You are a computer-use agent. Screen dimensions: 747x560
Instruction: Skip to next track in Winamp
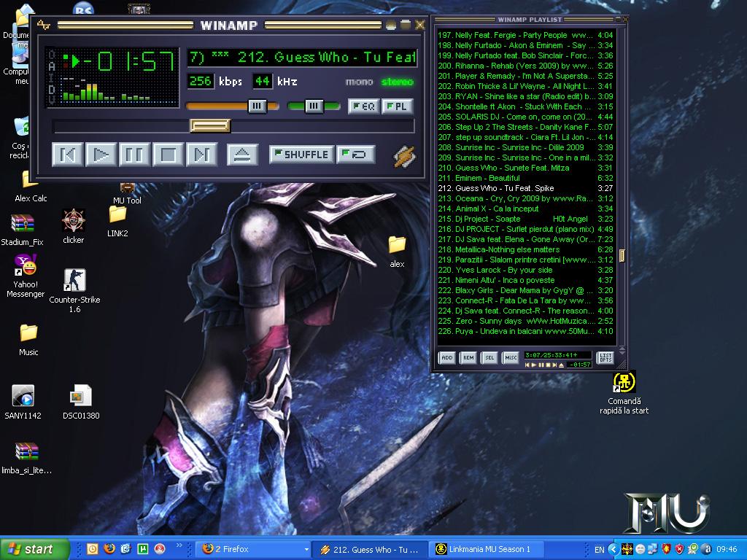coord(201,155)
